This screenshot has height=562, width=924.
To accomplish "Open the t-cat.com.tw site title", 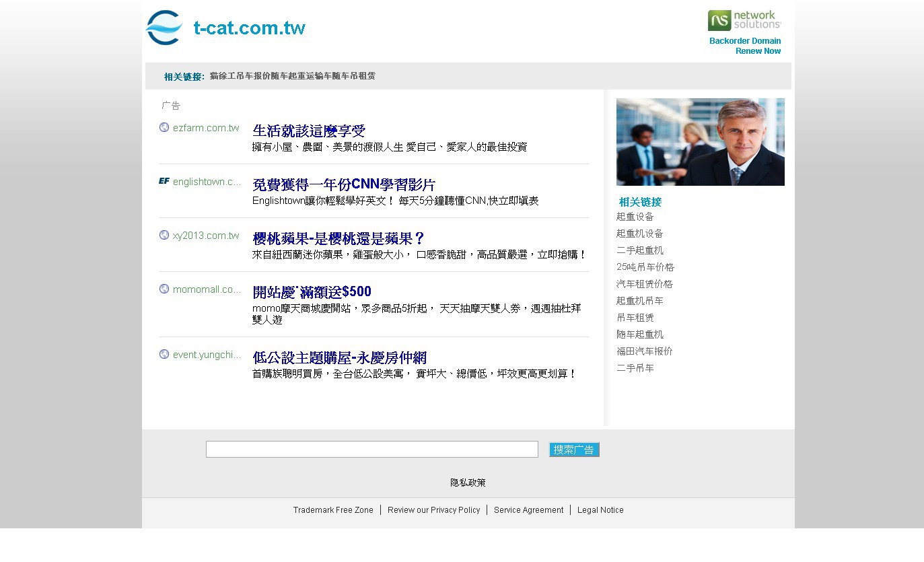I will pyautogui.click(x=250, y=28).
